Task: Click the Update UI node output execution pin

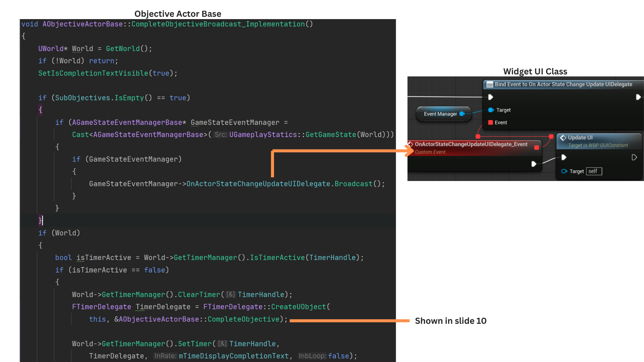Action: coord(634,157)
